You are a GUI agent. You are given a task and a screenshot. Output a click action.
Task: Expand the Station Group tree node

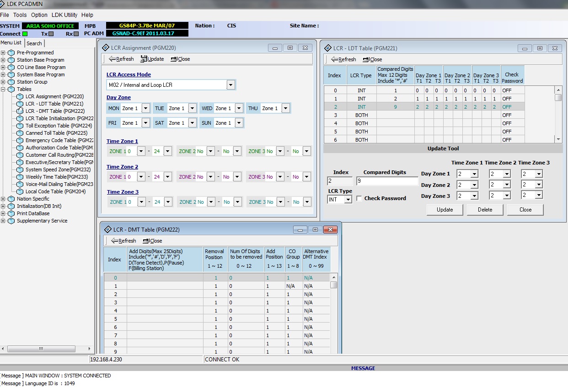tap(3, 82)
